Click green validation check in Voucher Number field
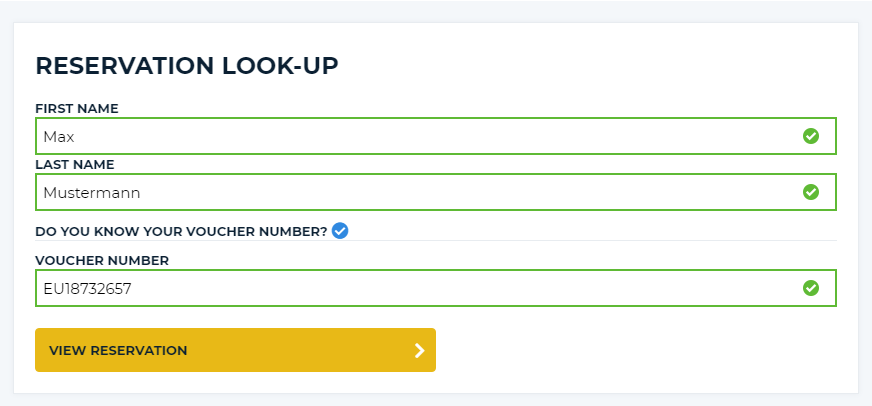The image size is (872, 406). [x=811, y=288]
